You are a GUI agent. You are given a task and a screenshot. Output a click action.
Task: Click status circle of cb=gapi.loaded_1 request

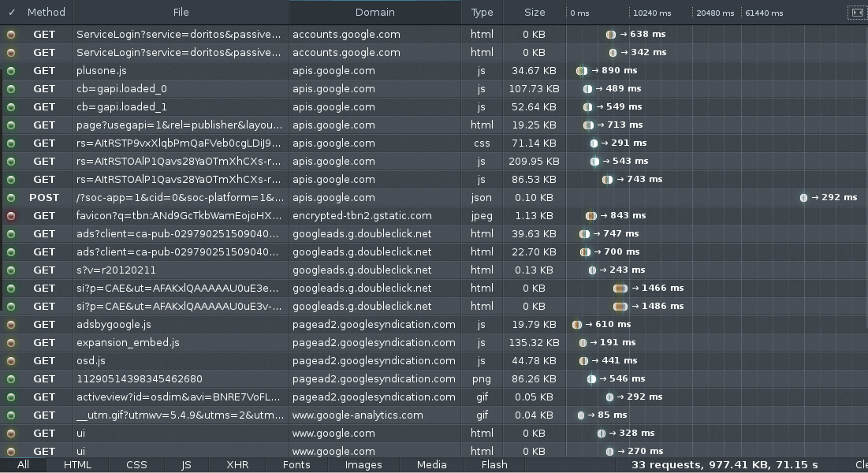[11, 107]
